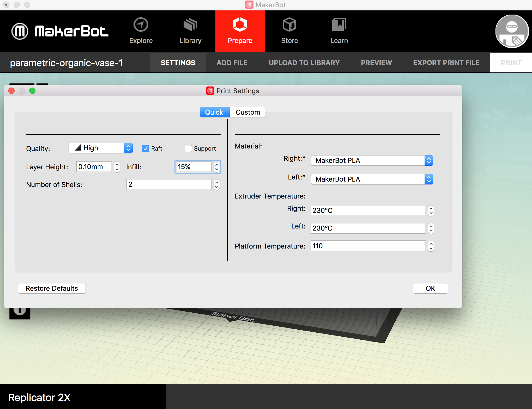This screenshot has height=409, width=532.
Task: Select the SETTINGS menu item
Action: click(178, 63)
